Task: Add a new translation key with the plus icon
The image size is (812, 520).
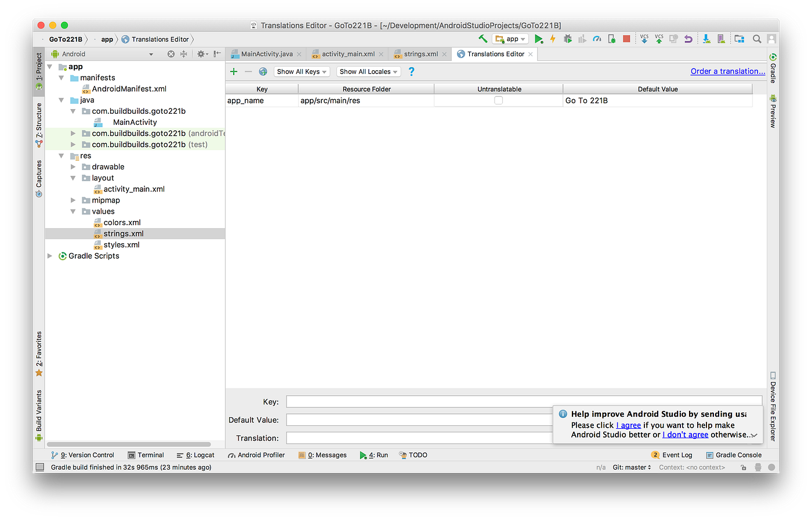Action: point(234,71)
